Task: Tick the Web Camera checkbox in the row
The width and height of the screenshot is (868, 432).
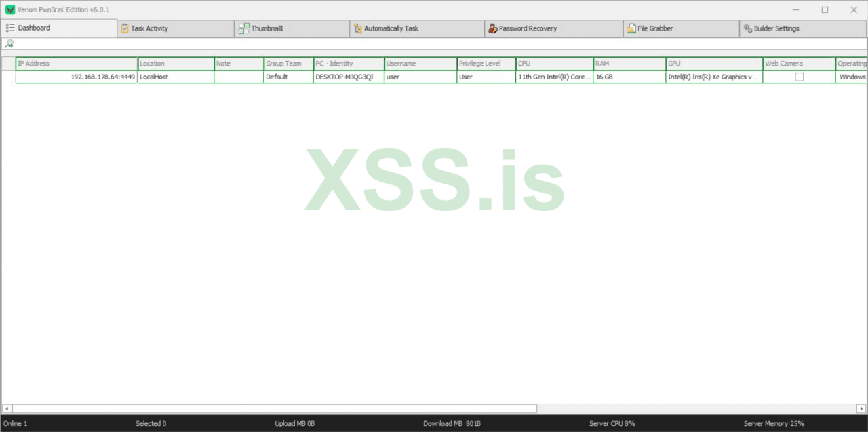Action: point(800,77)
